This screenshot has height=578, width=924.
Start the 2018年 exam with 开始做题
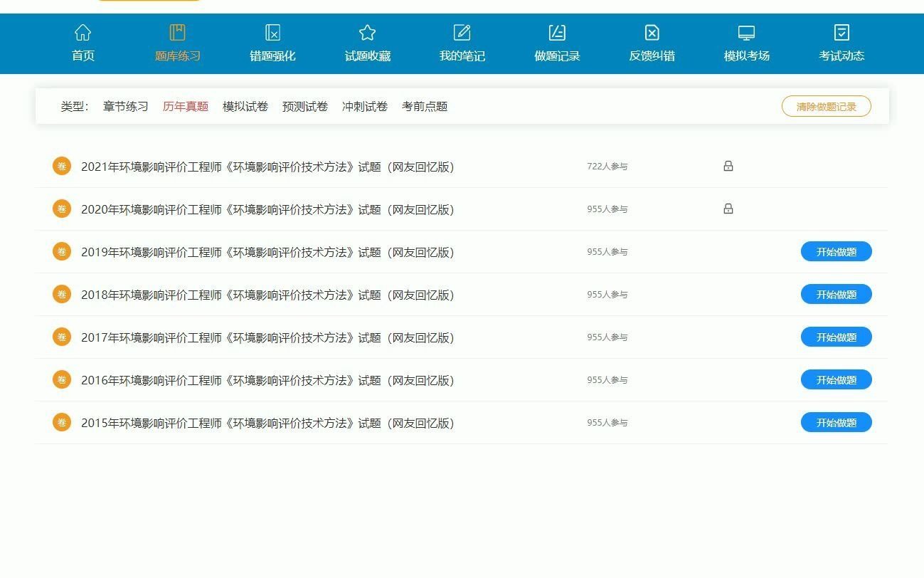pos(837,294)
